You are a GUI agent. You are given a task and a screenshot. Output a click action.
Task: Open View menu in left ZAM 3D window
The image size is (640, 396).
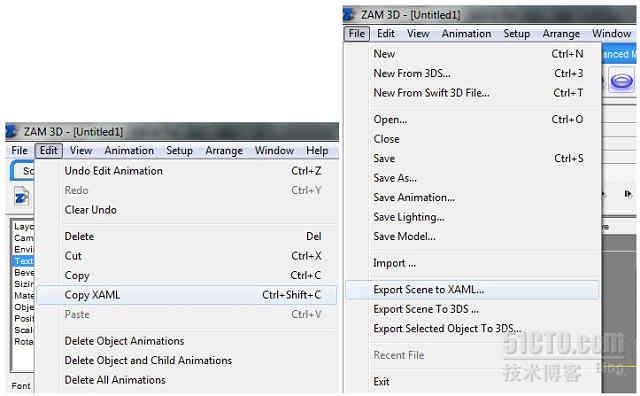[81, 151]
